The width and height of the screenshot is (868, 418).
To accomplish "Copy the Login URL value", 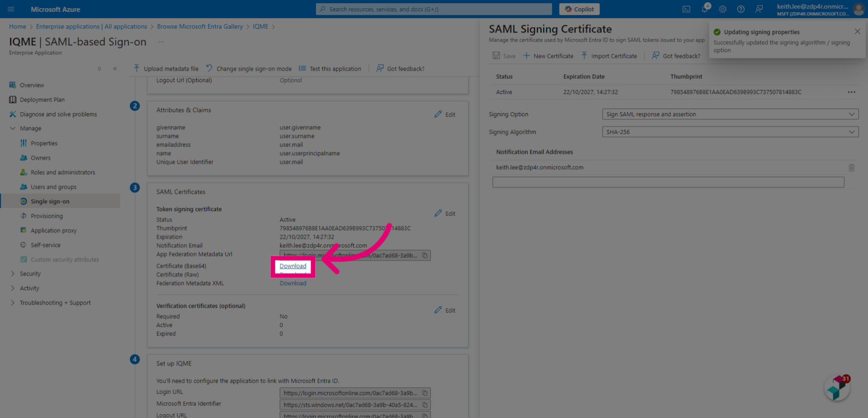I will [425, 393].
